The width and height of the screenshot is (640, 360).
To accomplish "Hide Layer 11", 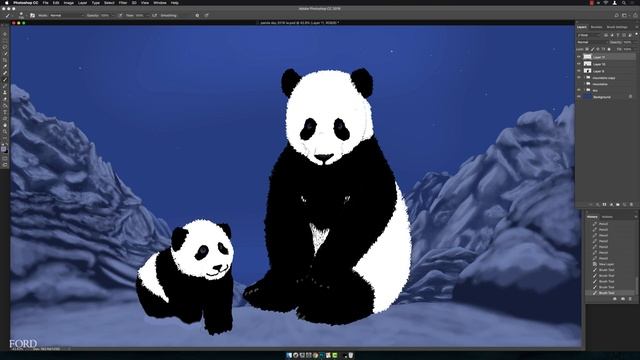I will 579,57.
